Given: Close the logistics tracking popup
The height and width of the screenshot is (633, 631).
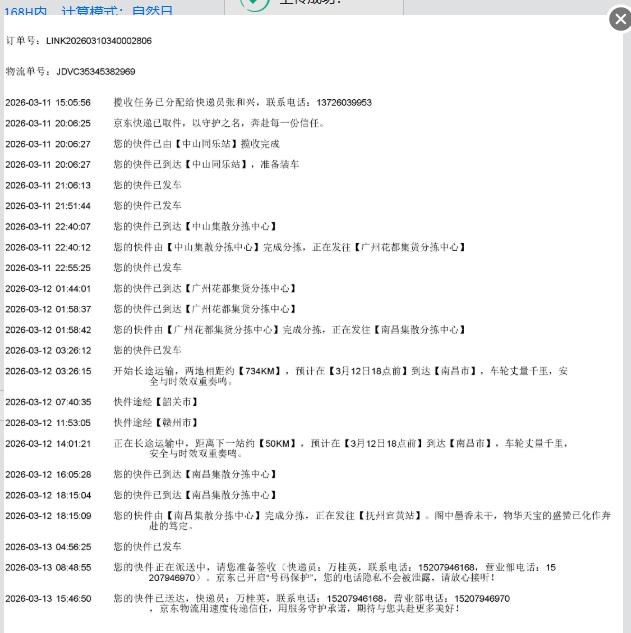Looking at the screenshot, I should point(619,19).
